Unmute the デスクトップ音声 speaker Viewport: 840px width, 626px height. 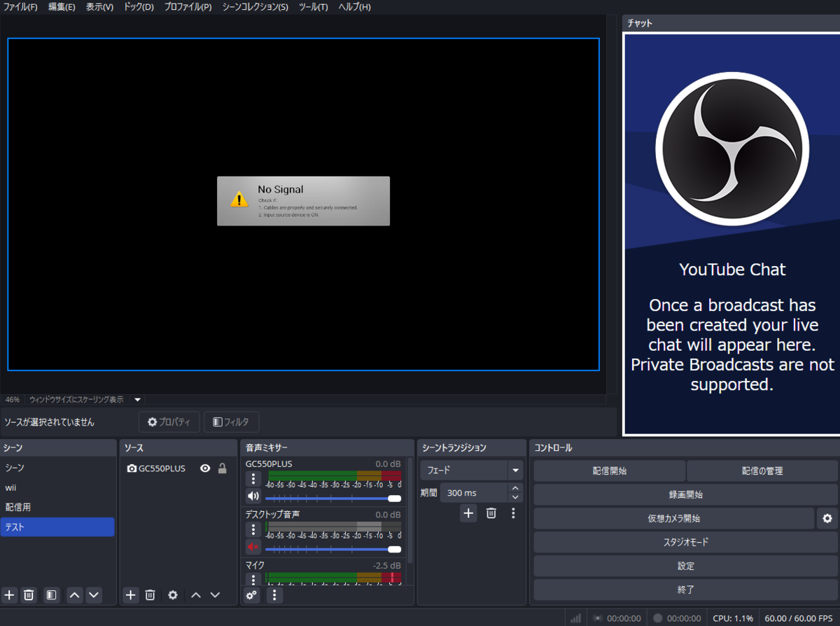click(x=253, y=547)
